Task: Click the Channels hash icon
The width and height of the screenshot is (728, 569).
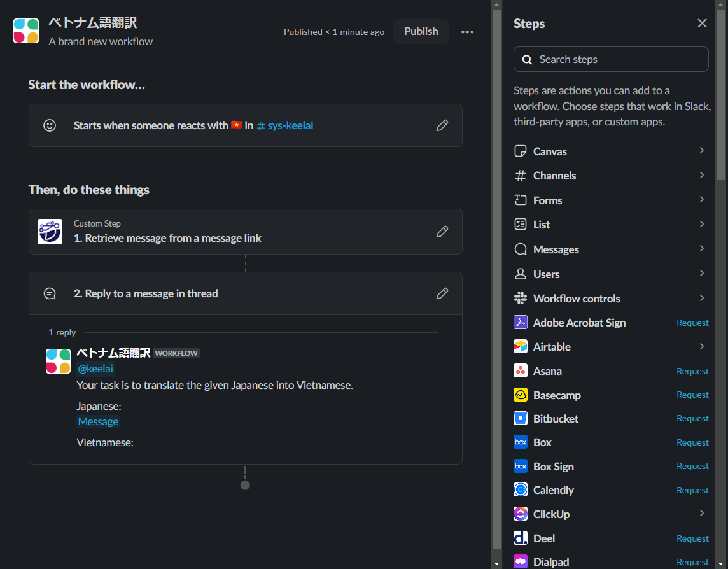Action: pyautogui.click(x=521, y=176)
